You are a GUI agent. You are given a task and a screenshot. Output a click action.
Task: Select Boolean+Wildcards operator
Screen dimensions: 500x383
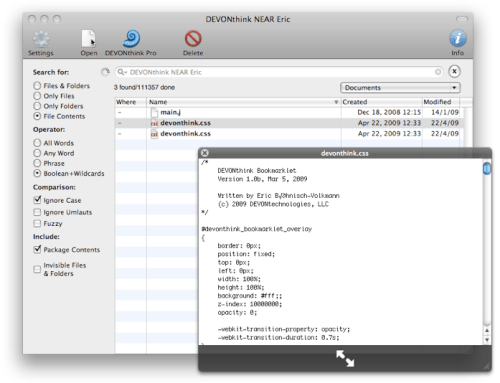[37, 173]
